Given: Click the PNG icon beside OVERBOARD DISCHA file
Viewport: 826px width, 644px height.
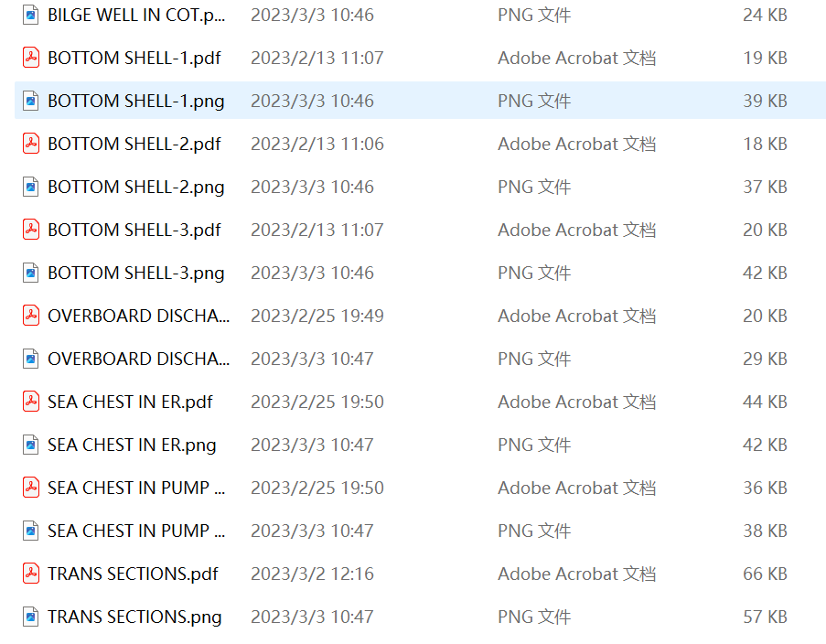Looking at the screenshot, I should 30,359.
